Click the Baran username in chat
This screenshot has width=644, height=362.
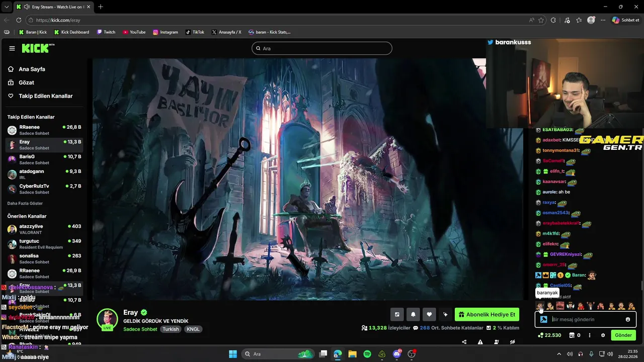pyautogui.click(x=579, y=275)
